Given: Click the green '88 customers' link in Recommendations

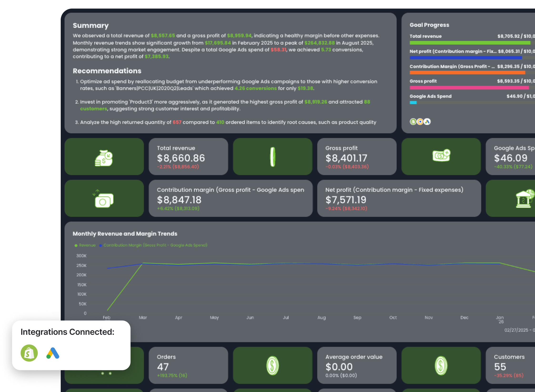Looking at the screenshot, I should pos(93,109).
